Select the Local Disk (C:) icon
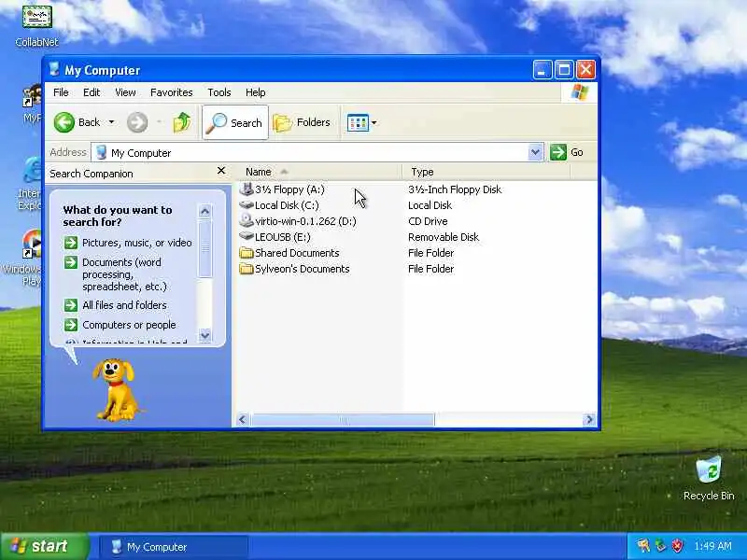Image resolution: width=747 pixels, height=560 pixels. coord(247,205)
